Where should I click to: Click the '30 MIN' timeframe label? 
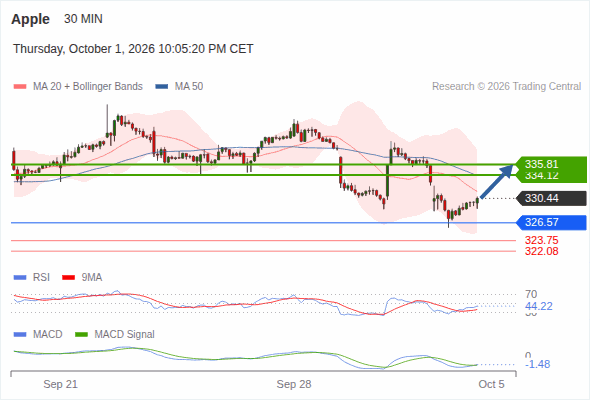tap(83, 19)
